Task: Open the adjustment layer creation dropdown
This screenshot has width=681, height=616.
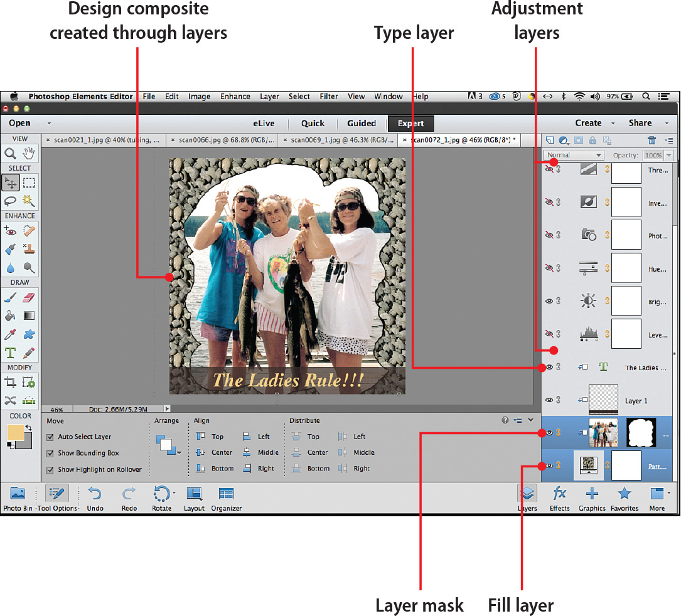Action: coord(564,141)
